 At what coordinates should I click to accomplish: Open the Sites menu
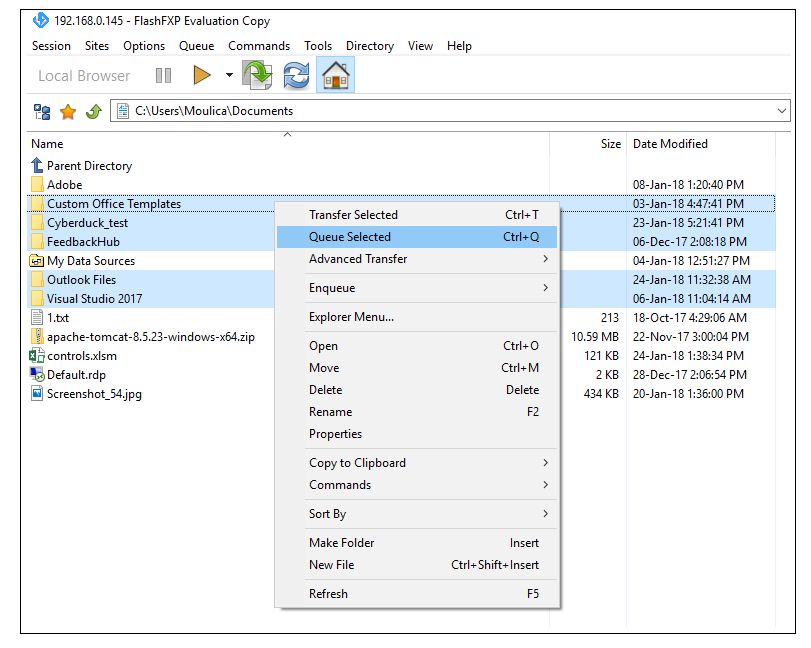(x=97, y=46)
